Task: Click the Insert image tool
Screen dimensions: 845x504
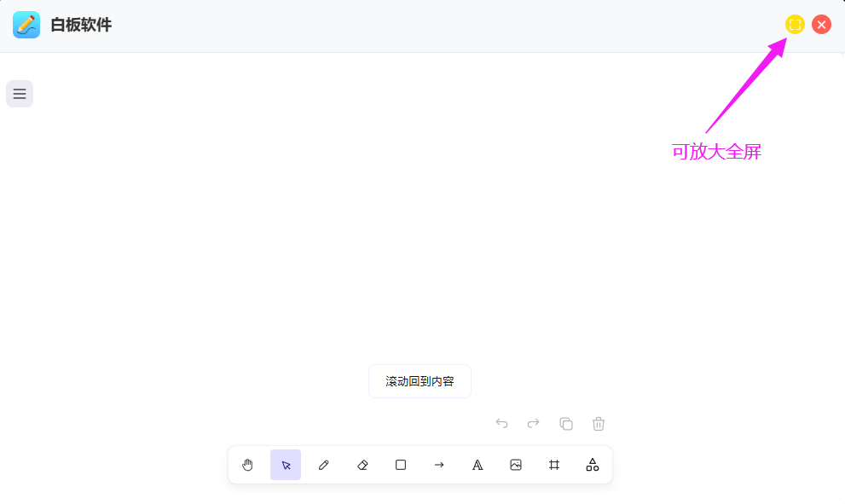Action: click(516, 465)
